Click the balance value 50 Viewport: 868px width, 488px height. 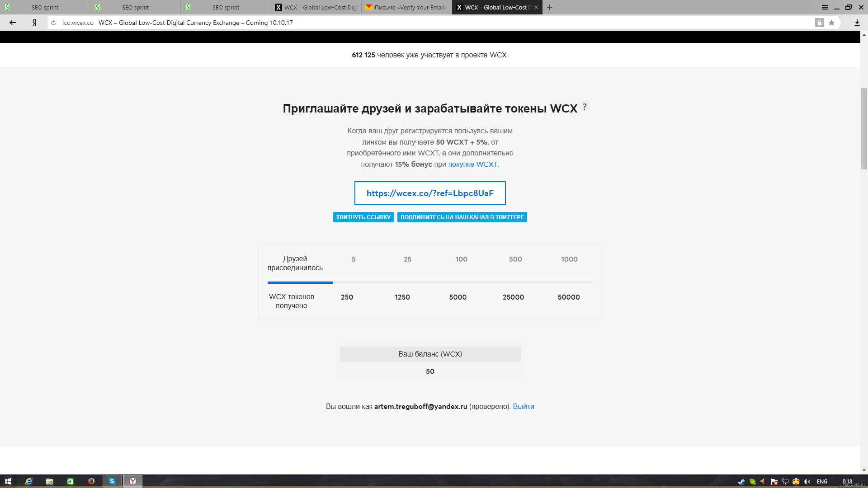[430, 371]
